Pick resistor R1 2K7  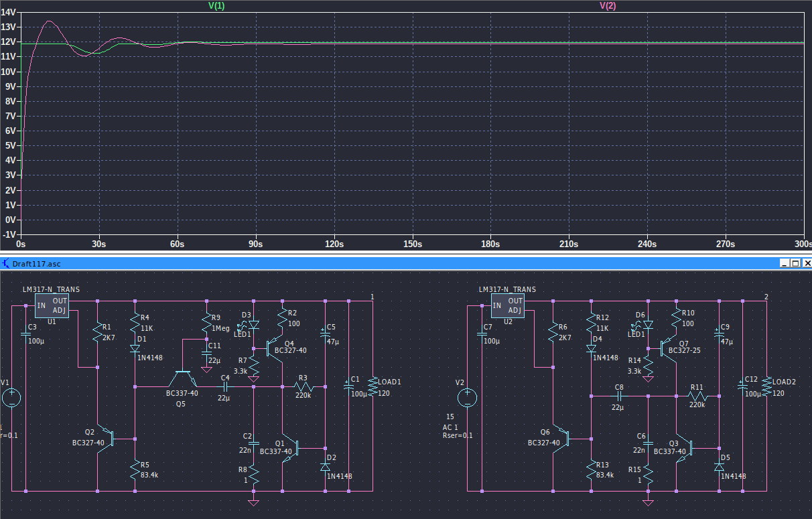pyautogui.click(x=98, y=333)
